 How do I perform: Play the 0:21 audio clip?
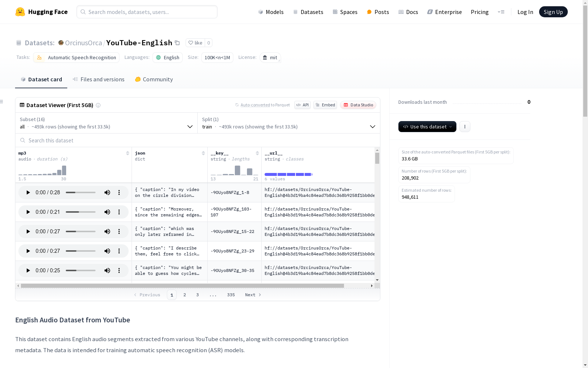[x=28, y=212]
